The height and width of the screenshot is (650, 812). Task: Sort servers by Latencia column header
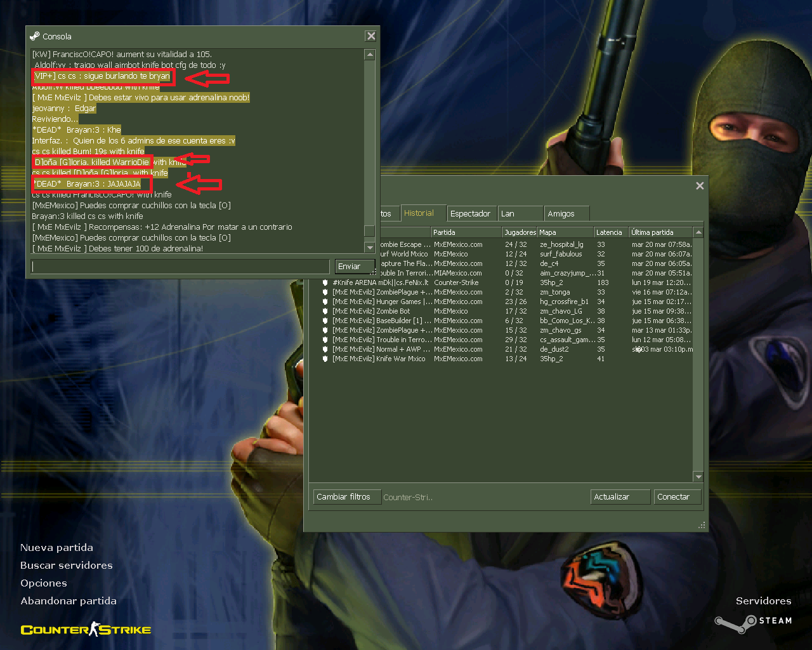(x=611, y=232)
